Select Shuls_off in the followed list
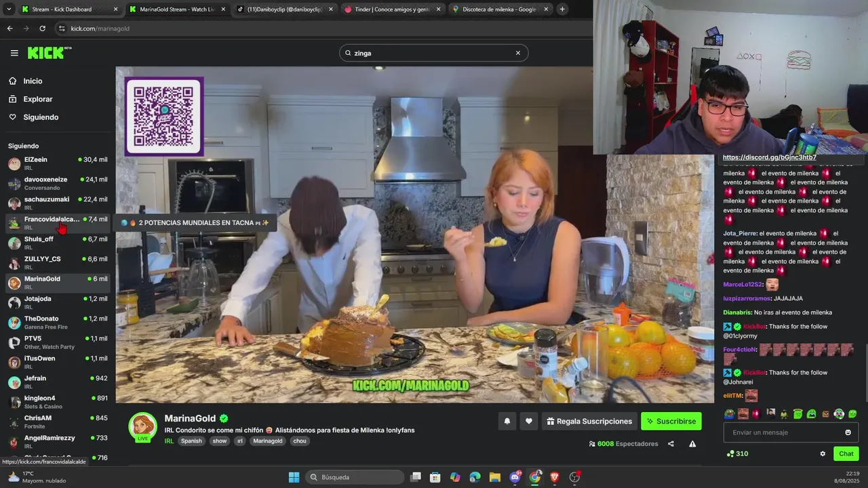This screenshot has height=488, width=868. point(58,243)
